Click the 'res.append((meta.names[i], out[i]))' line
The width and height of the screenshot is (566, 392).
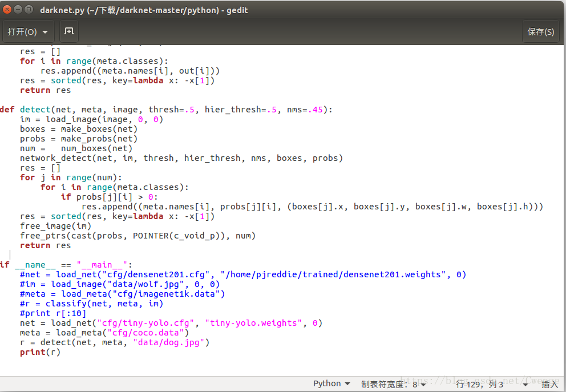130,71
